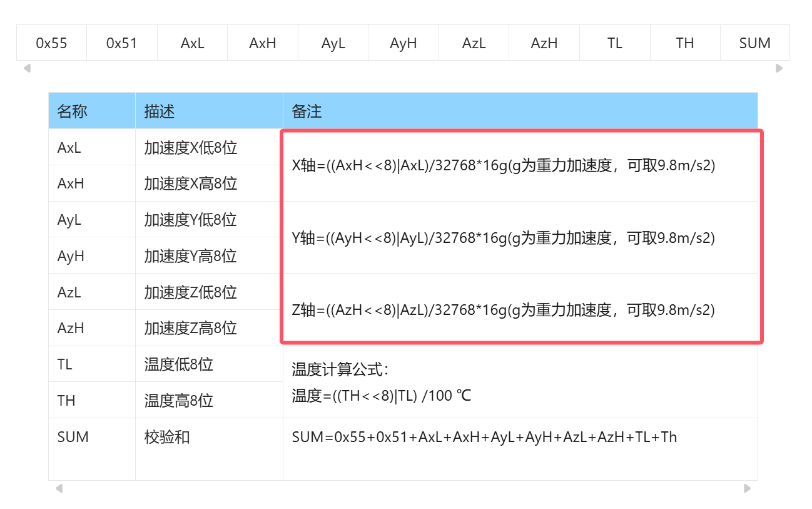Click the AzL byte in the frame row
This screenshot has width=812, height=509.
pos(474,43)
